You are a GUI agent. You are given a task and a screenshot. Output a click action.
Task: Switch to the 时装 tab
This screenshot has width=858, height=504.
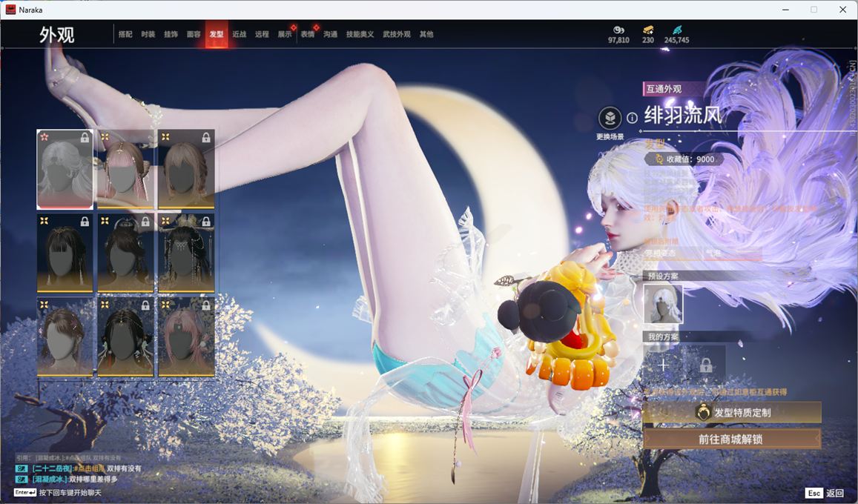[148, 34]
